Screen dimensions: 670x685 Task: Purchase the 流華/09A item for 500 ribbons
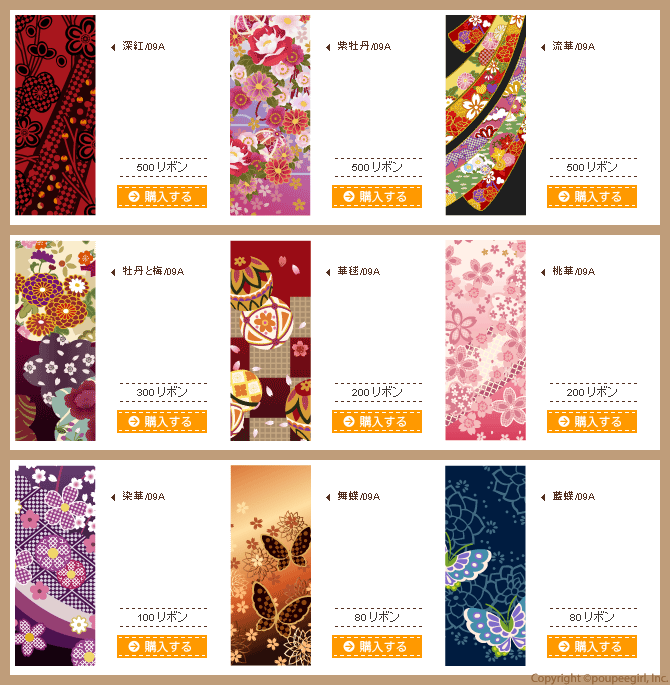(591, 197)
